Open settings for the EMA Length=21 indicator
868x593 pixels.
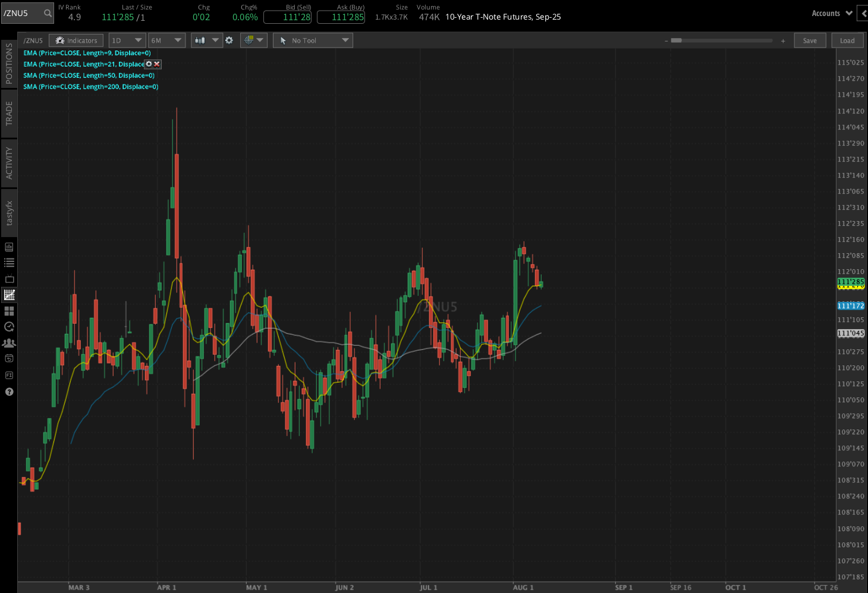pos(148,64)
